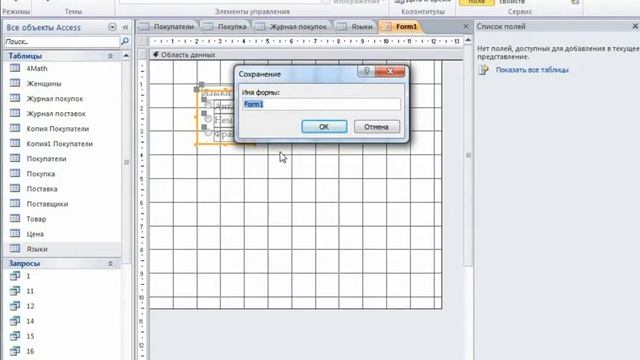The height and width of the screenshot is (360, 640).
Task: Select the Журнал поставок table icon
Action: 15,113
